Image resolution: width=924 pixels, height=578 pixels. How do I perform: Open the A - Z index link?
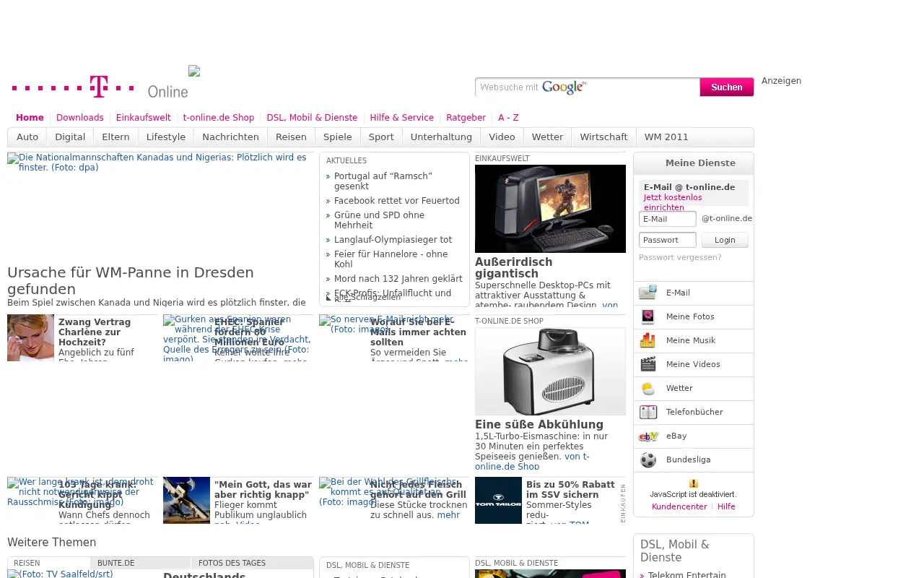pos(508,118)
